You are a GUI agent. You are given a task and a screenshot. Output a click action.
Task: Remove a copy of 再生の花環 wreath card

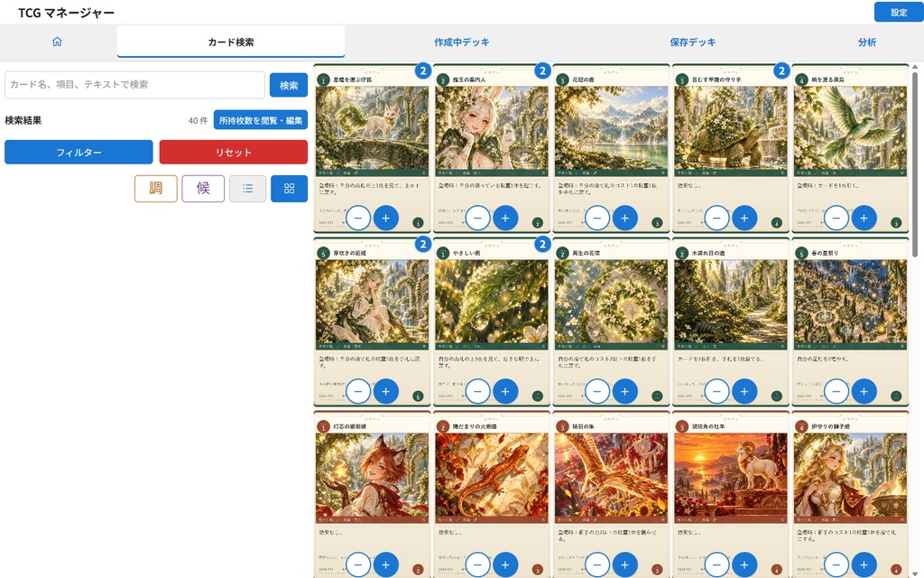597,392
